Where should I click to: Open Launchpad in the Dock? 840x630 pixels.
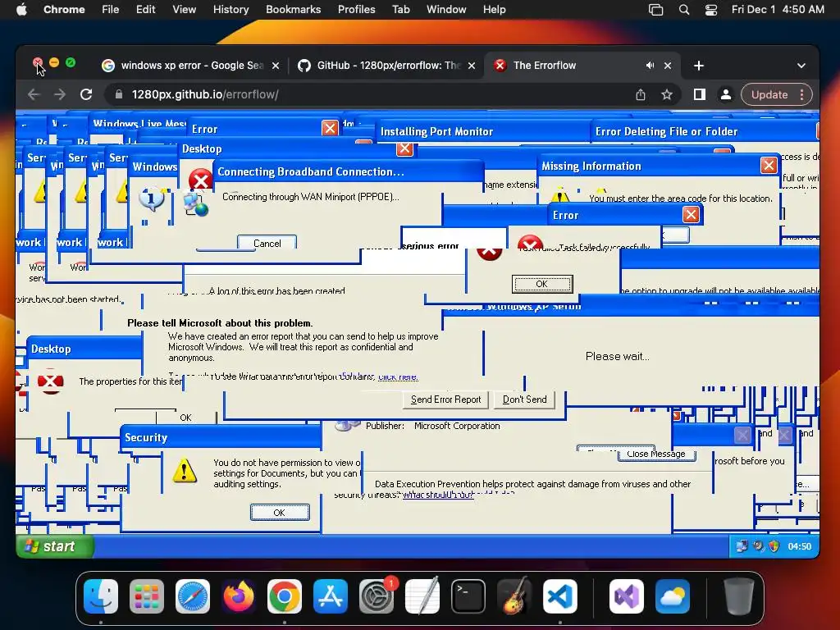(x=147, y=596)
